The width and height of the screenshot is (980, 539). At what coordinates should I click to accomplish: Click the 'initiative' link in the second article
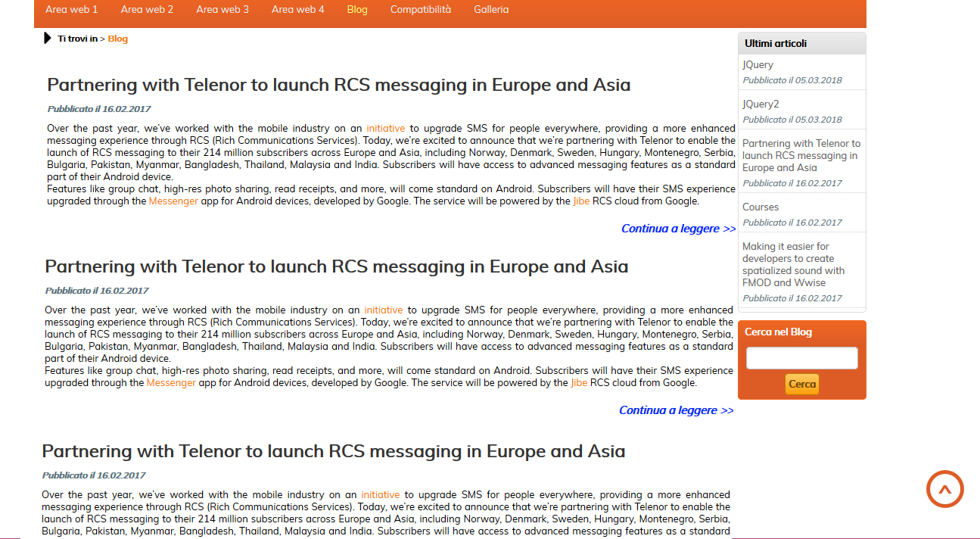pos(384,310)
